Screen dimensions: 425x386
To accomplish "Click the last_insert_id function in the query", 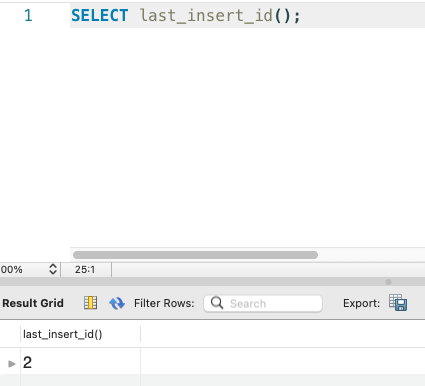I will 206,16.
